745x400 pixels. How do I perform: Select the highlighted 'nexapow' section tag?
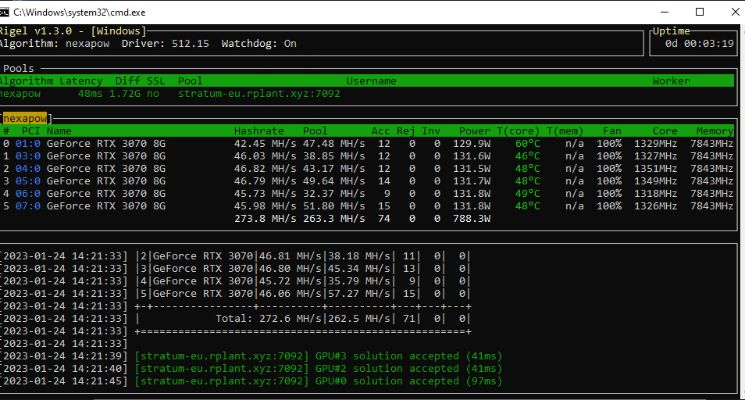pos(25,118)
